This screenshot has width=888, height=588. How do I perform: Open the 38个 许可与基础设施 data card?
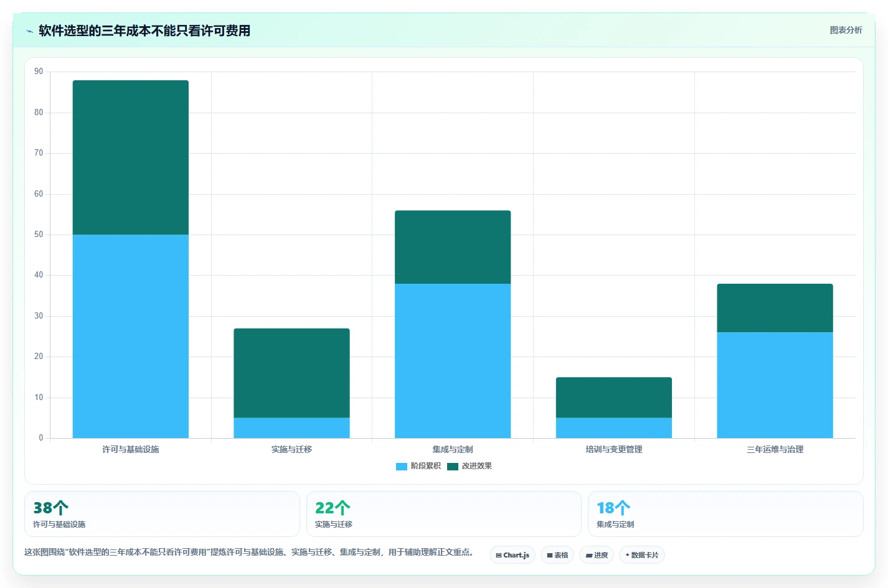(x=162, y=514)
